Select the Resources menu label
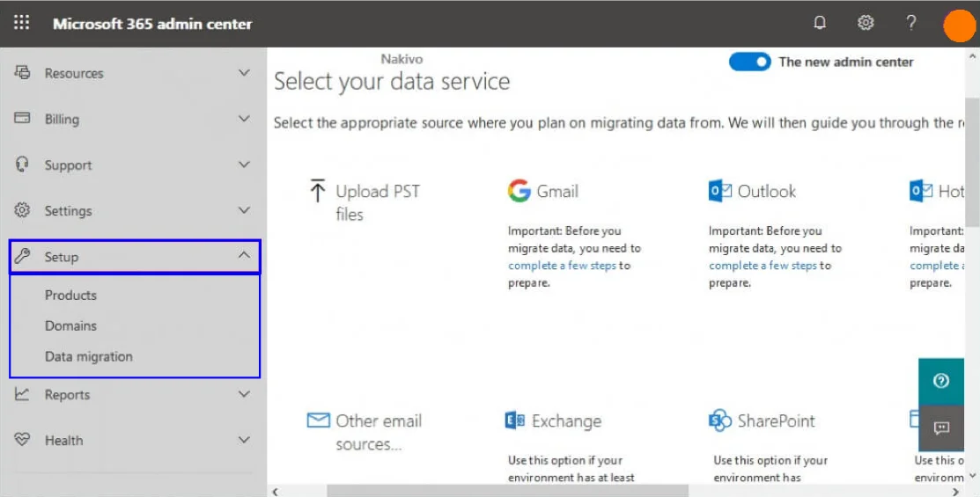The height and width of the screenshot is (497, 980). coord(74,73)
